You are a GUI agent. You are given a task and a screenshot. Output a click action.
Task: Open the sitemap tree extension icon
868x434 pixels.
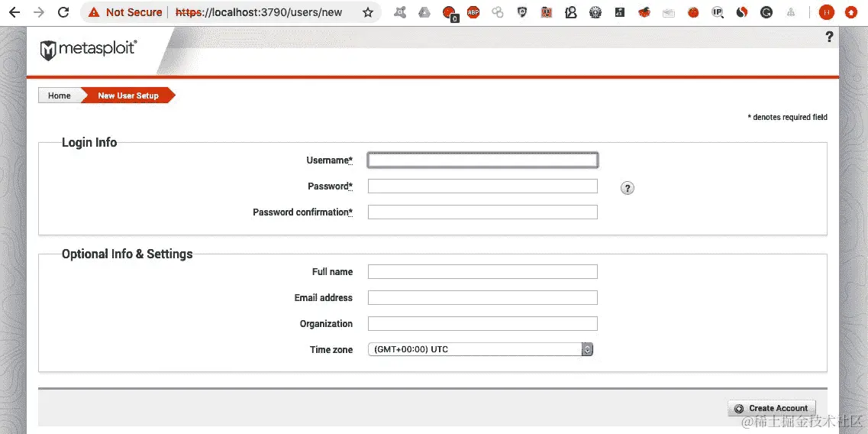click(x=791, y=12)
